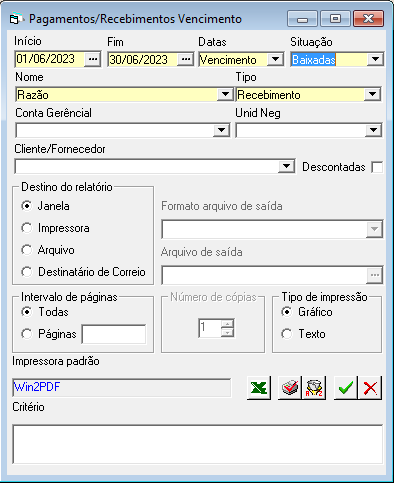Click the A-Z sort order icon
Screen dimensions: 394x483
(x=314, y=388)
